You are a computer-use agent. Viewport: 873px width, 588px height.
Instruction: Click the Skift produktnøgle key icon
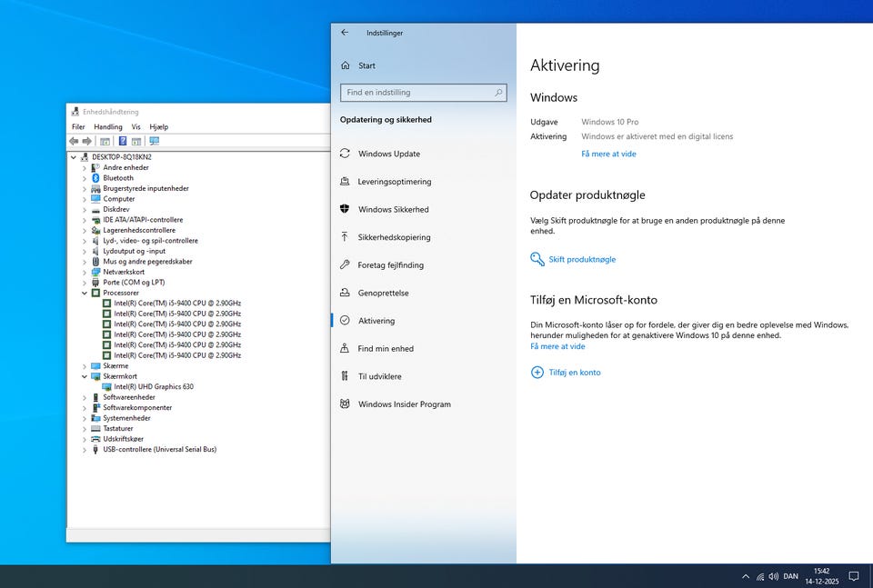point(537,259)
